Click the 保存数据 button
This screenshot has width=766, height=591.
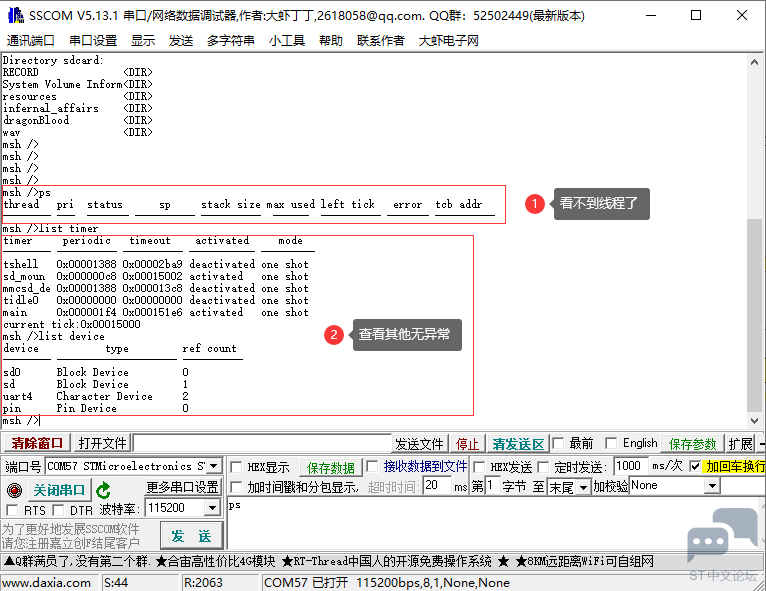pyautogui.click(x=331, y=468)
